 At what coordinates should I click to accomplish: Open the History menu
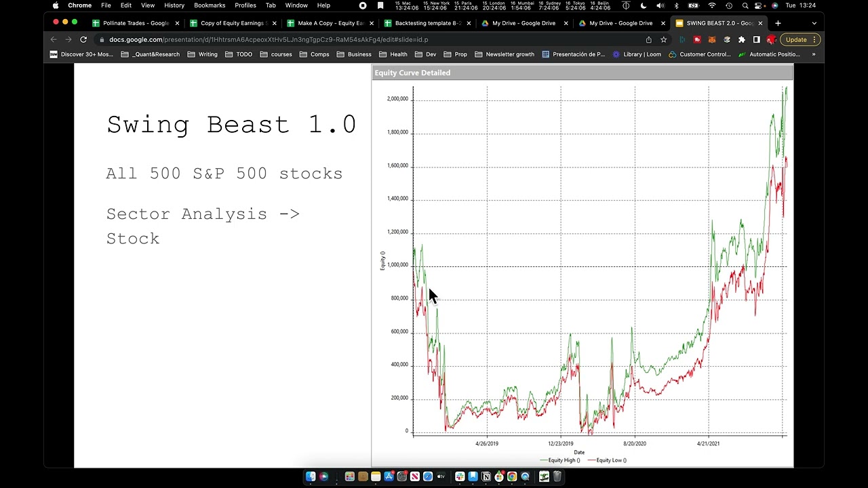tap(174, 5)
